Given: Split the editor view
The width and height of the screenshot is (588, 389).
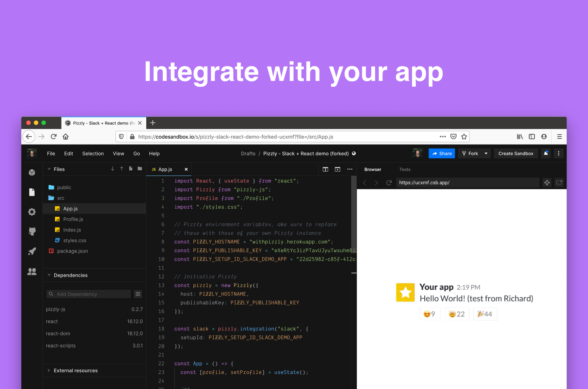Looking at the screenshot, I should (325, 169).
